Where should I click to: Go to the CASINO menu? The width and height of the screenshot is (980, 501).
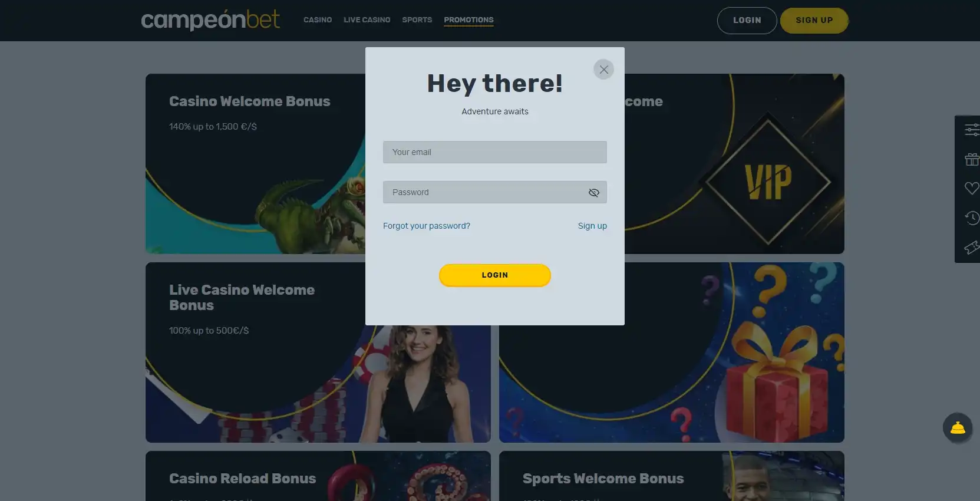(x=318, y=20)
